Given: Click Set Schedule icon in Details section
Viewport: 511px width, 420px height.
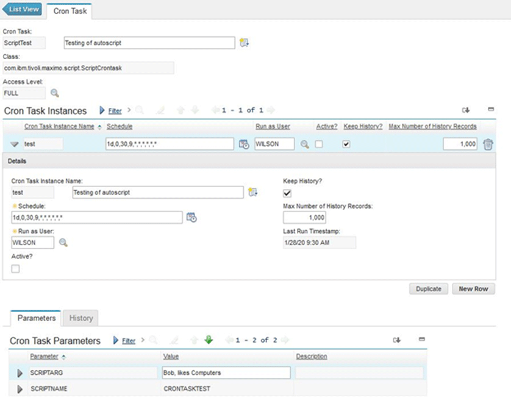Looking at the screenshot, I should pyautogui.click(x=191, y=218).
